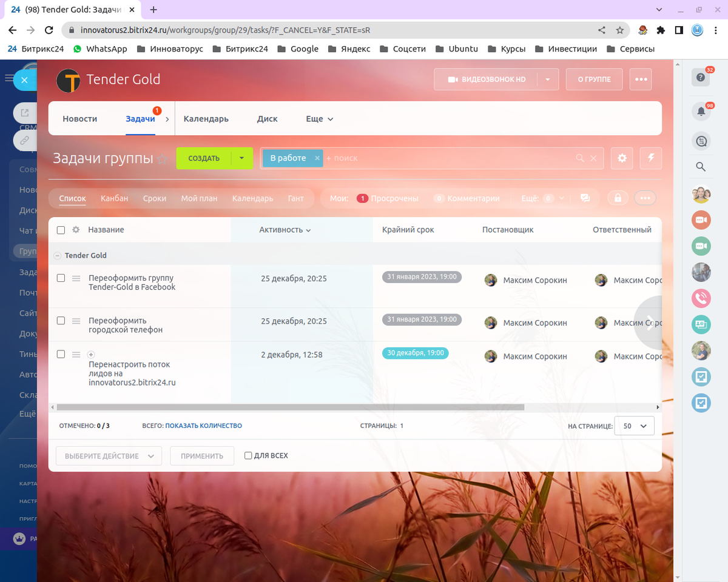Screen dimensions: 728x582
Task: Click magnifier icon in task search field
Action: click(x=580, y=158)
